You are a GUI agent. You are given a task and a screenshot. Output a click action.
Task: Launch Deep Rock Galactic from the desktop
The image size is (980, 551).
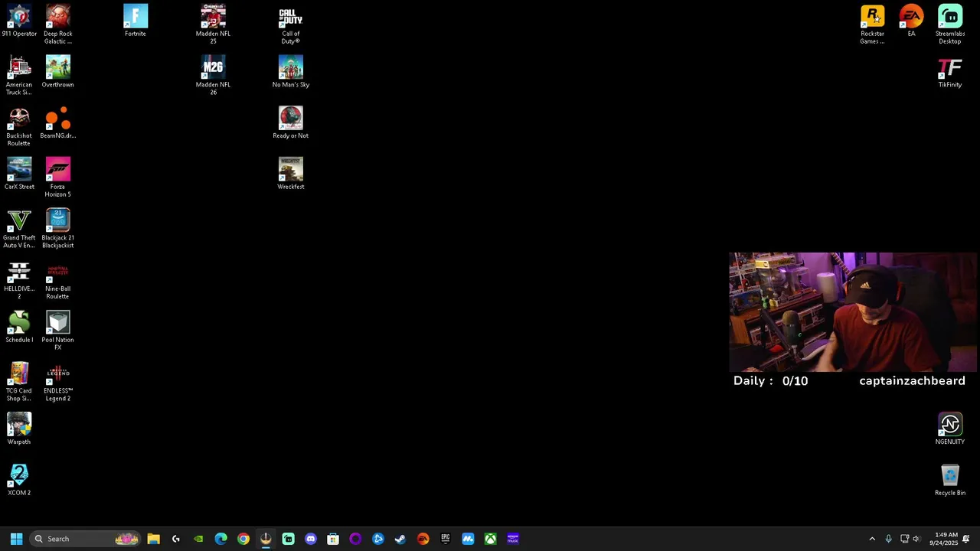pos(58,24)
